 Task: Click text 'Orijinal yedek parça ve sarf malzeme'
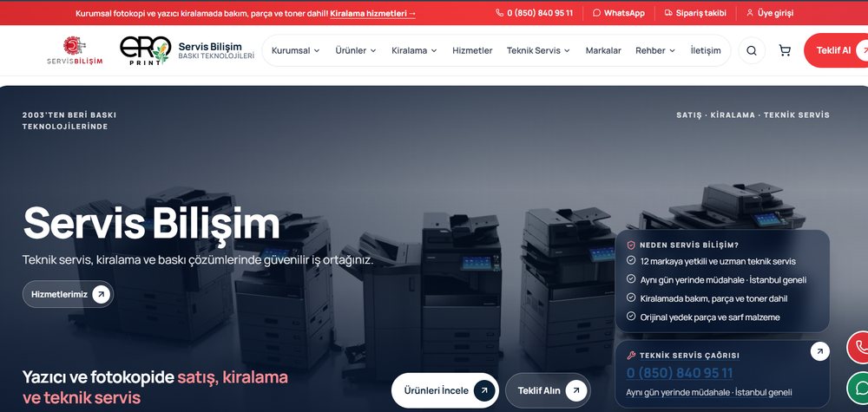[710, 317]
